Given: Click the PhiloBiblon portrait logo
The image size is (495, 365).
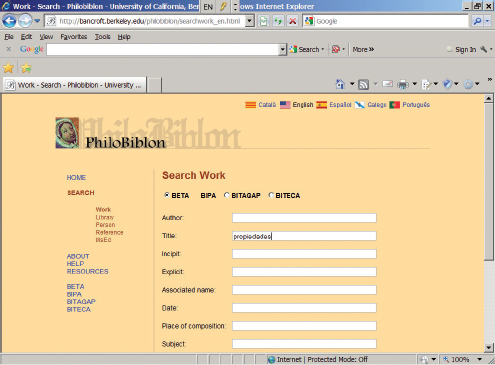Looking at the screenshot, I should pyautogui.click(x=67, y=133).
